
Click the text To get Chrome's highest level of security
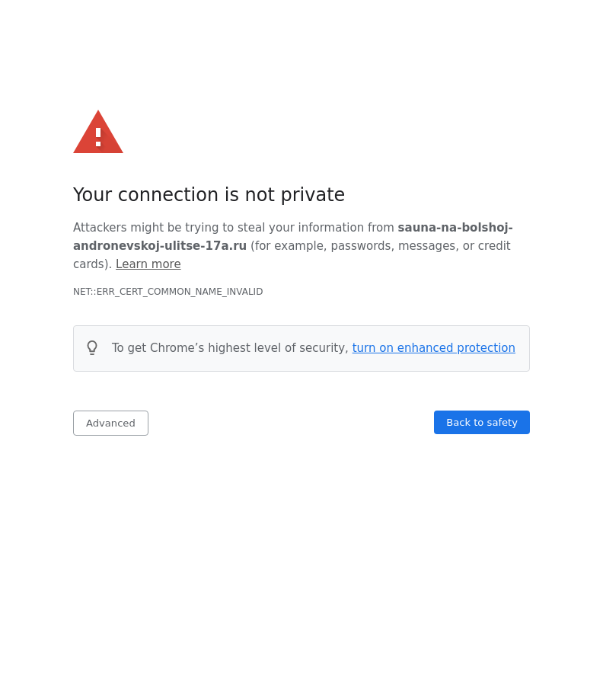(x=230, y=348)
